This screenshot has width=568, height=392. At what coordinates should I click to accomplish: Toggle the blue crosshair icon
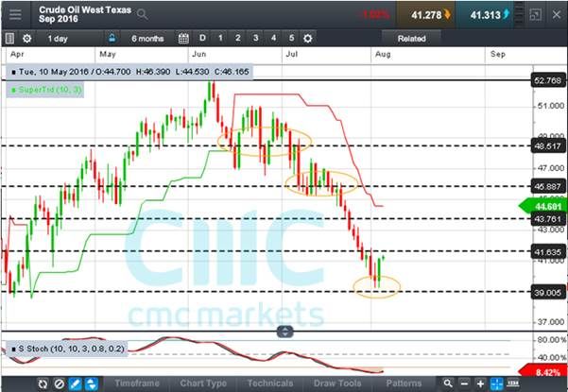pyautogui.click(x=496, y=383)
